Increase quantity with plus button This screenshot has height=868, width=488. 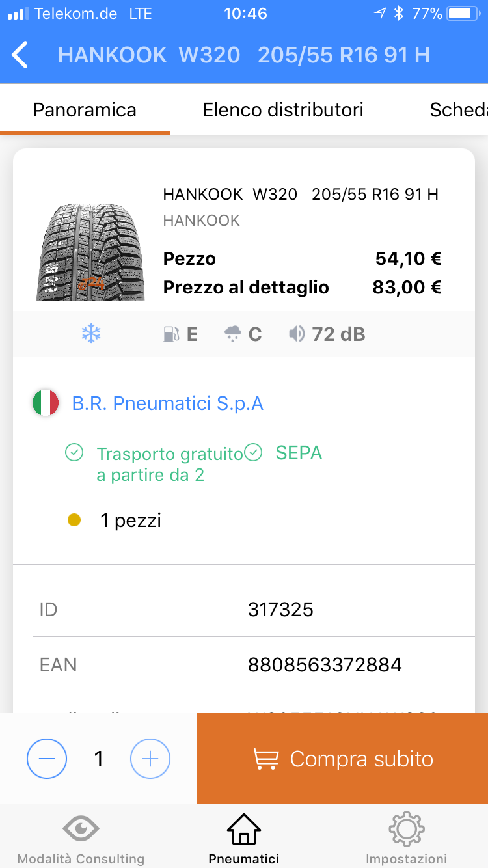click(x=150, y=759)
